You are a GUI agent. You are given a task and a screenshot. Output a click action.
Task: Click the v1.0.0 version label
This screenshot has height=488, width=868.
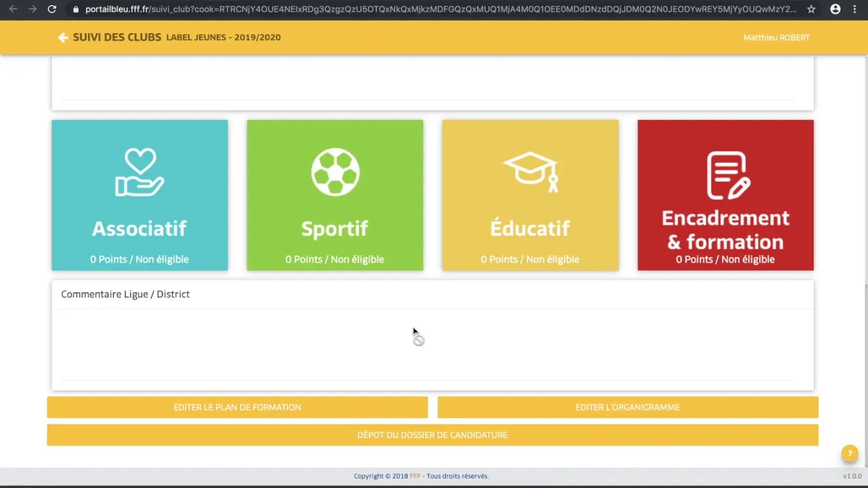click(852, 476)
